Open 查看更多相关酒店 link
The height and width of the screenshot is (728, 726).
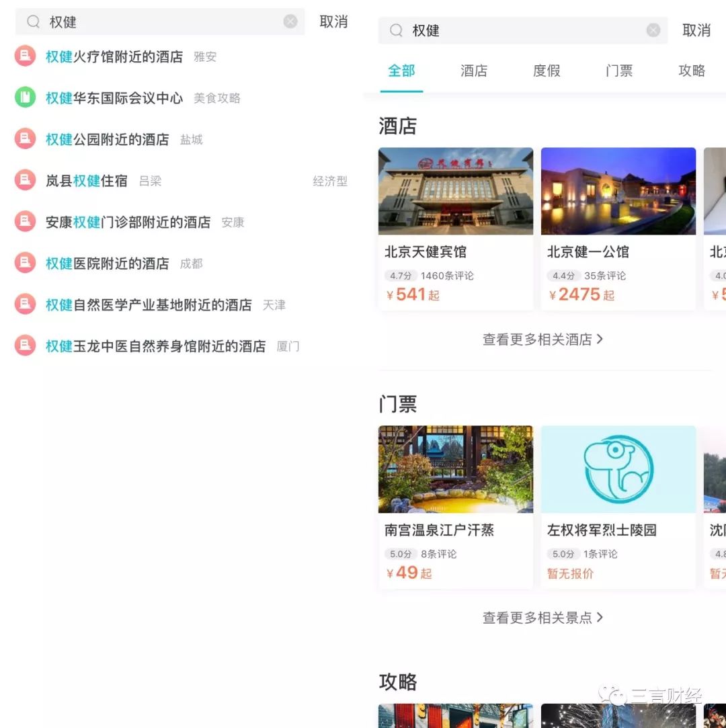click(542, 339)
